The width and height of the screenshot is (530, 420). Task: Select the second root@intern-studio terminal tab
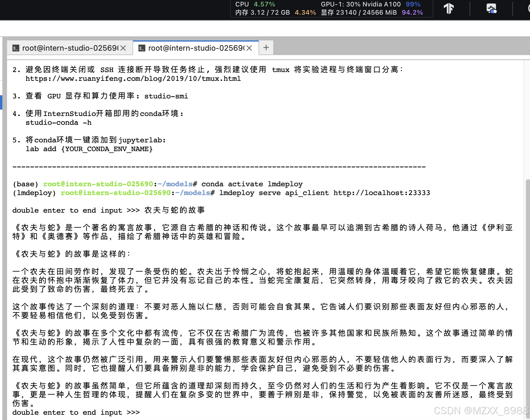pos(193,48)
